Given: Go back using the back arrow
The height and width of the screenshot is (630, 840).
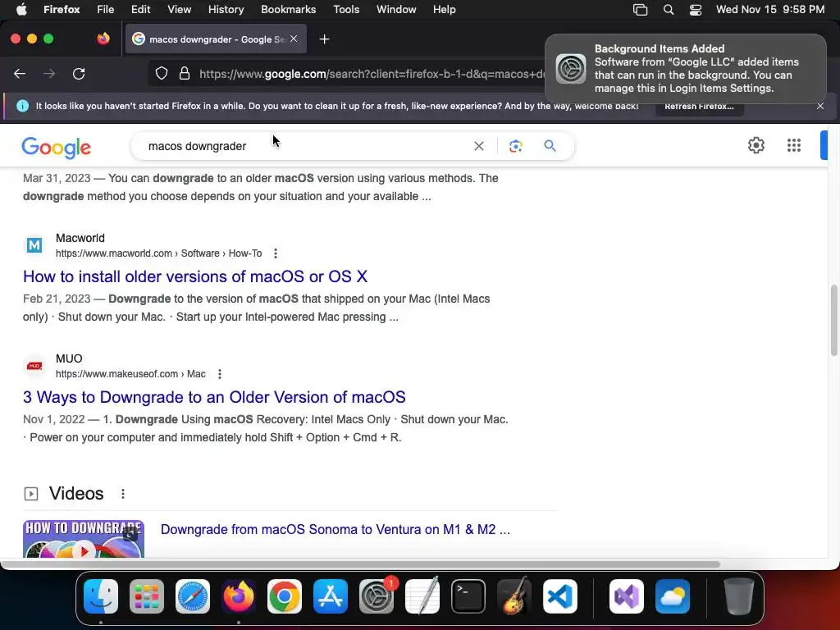Looking at the screenshot, I should 20,74.
